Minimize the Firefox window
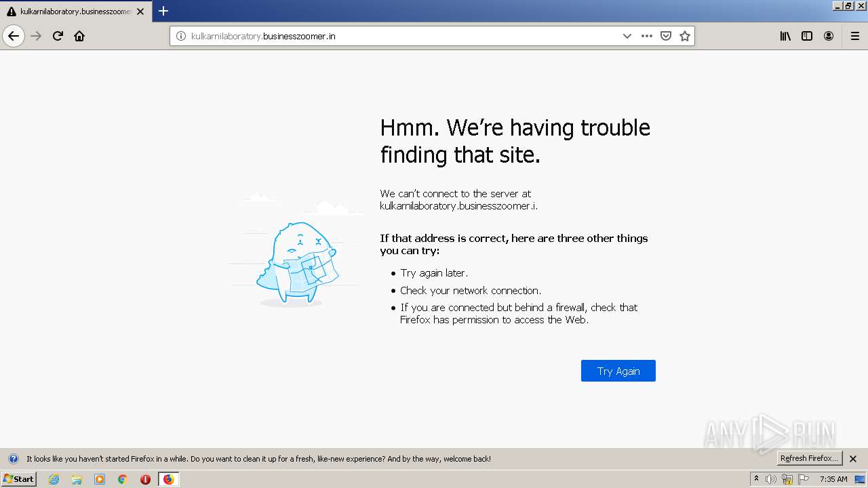Viewport: 868px width, 488px height. (x=837, y=5)
